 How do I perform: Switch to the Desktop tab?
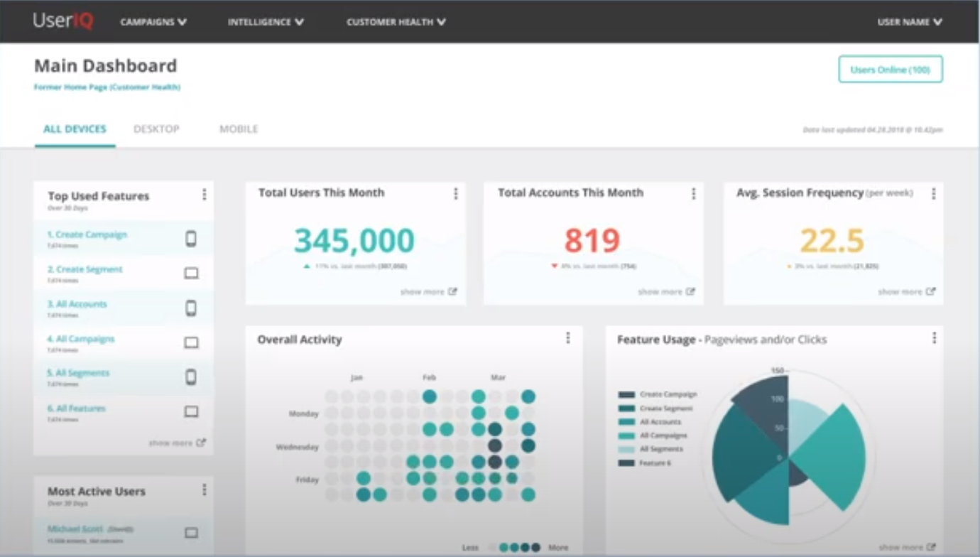click(x=156, y=129)
